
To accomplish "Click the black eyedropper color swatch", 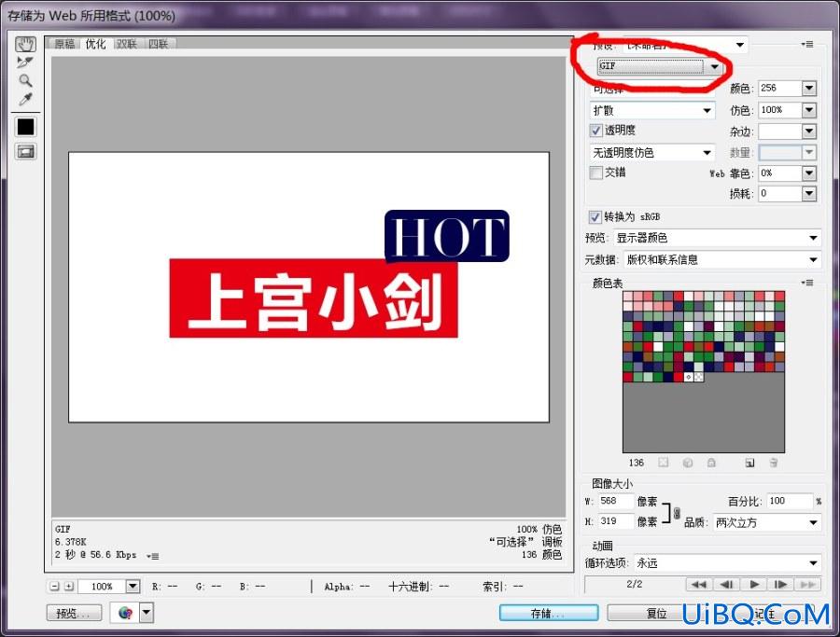I will point(25,127).
